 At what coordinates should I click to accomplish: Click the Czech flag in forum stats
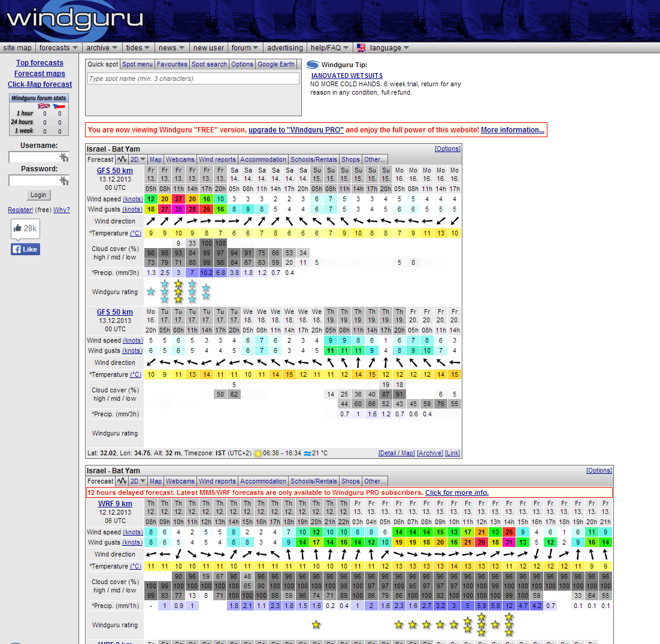[x=59, y=106]
